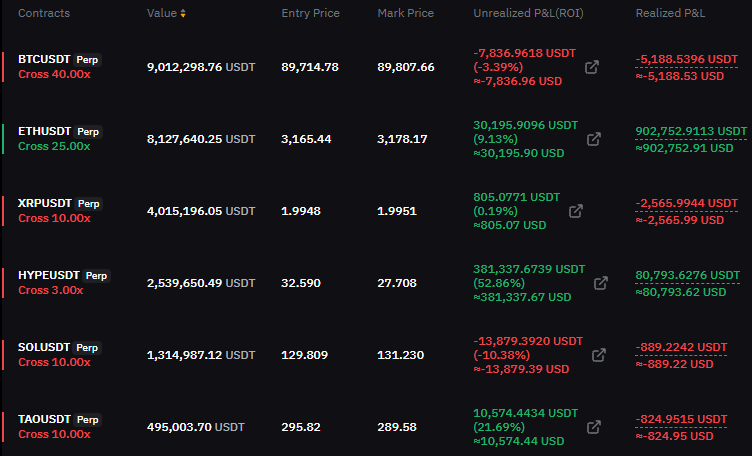Open the SOLUSDT contract

pyautogui.click(x=44, y=347)
